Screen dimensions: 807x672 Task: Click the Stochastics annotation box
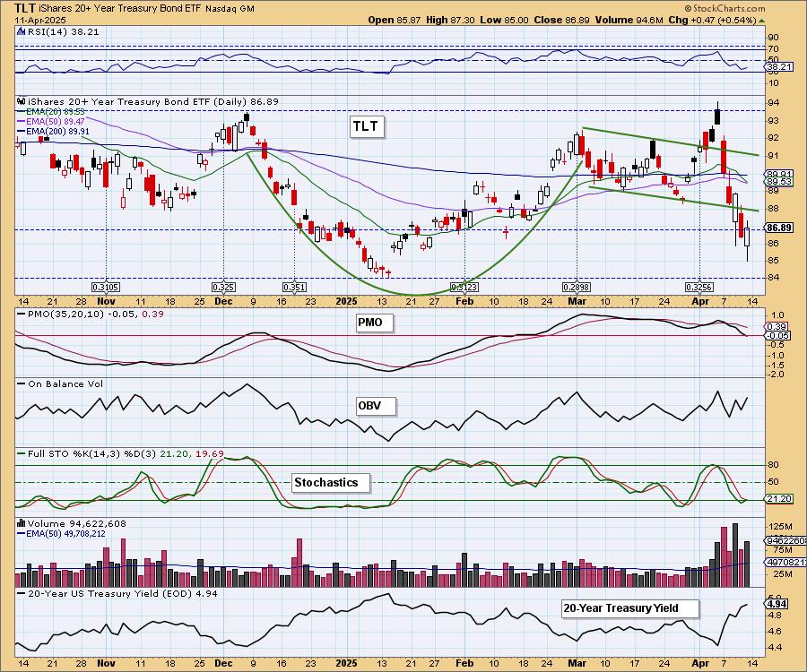point(331,483)
